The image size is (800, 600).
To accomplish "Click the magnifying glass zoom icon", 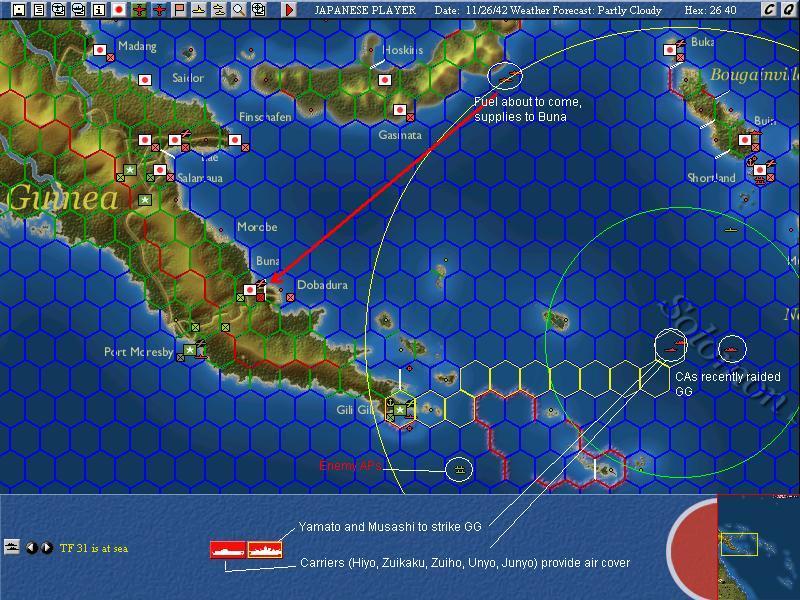I will pos(238,9).
